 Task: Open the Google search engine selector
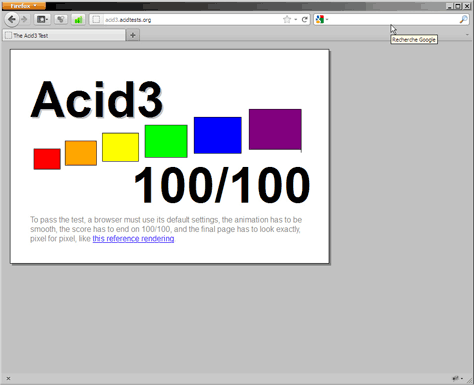322,20
